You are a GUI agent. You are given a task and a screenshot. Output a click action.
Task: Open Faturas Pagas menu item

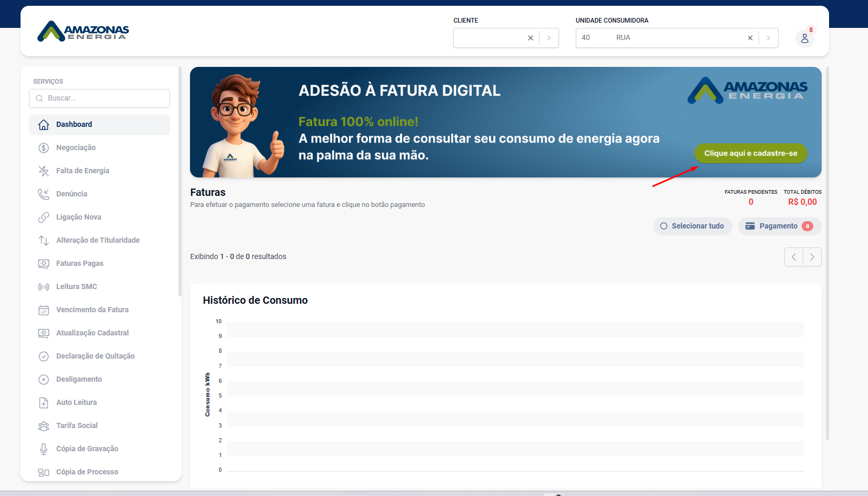tap(80, 263)
